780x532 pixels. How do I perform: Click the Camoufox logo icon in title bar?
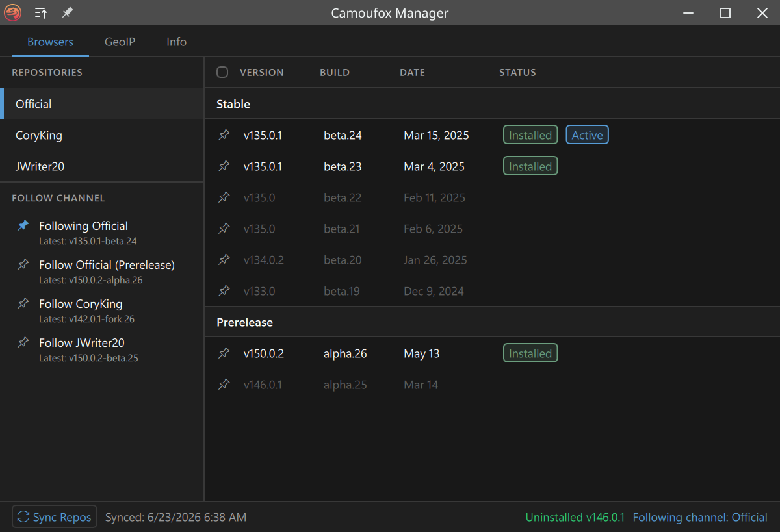point(12,12)
